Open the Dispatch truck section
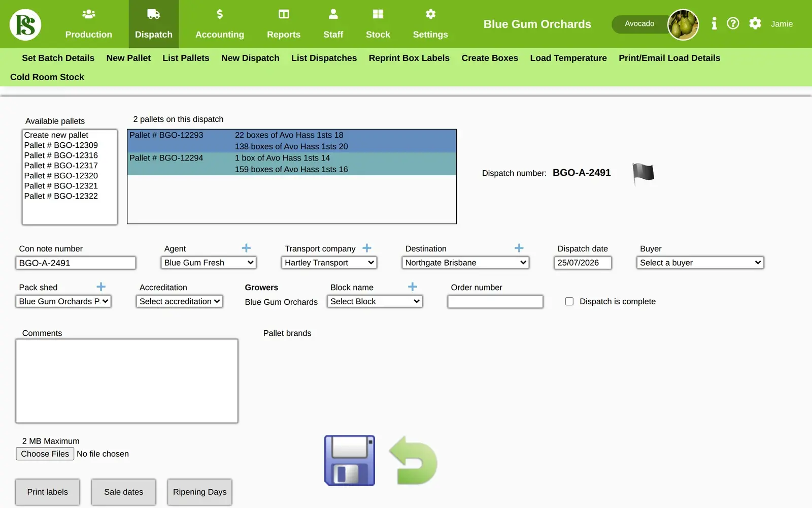The height and width of the screenshot is (508, 812). tap(154, 24)
